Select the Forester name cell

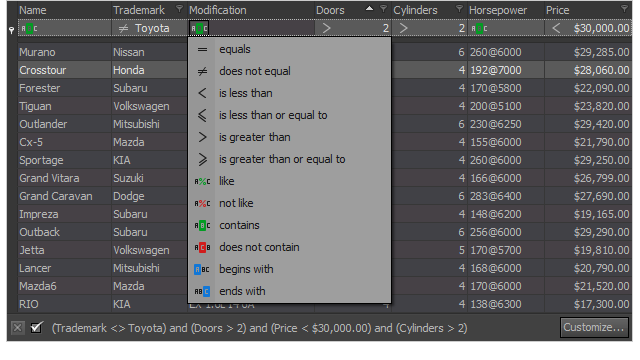pyautogui.click(x=64, y=88)
